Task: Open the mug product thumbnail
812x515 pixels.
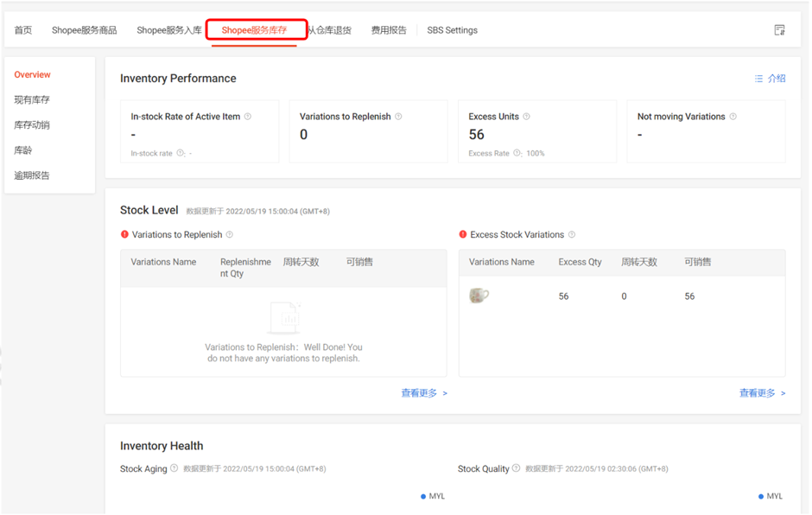Action: click(x=479, y=296)
